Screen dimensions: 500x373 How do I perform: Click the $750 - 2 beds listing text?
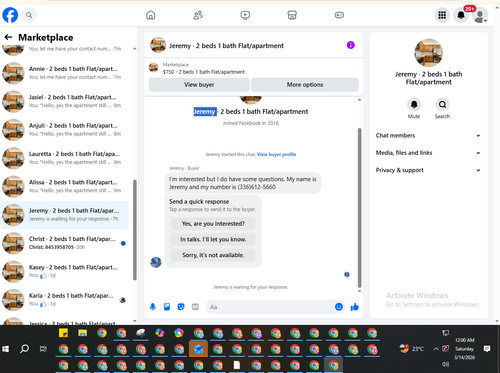click(204, 72)
